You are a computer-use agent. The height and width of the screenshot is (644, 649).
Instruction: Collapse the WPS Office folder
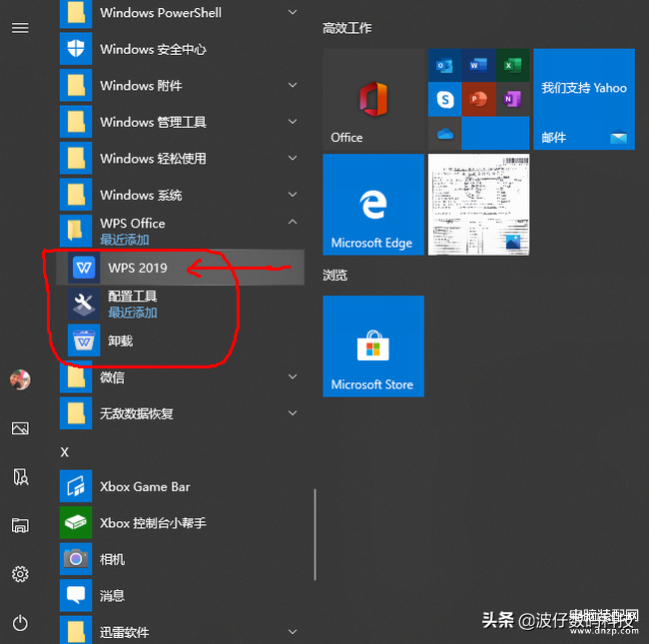[180, 231]
